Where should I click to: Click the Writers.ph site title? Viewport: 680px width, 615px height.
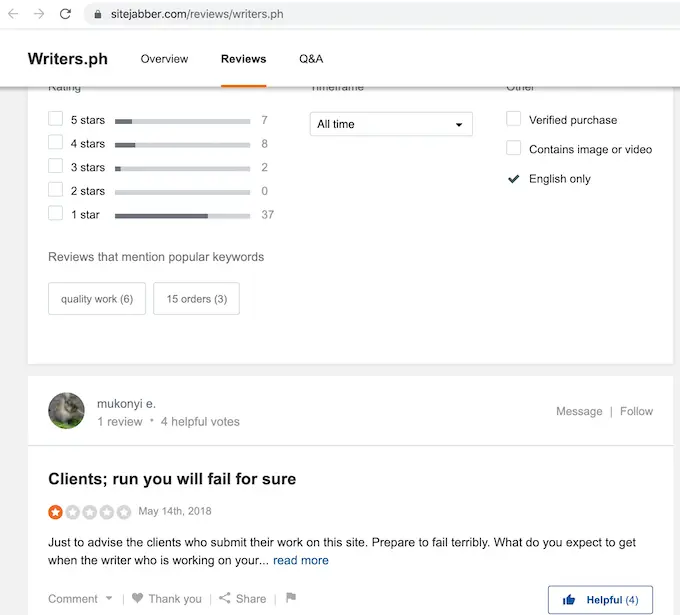pos(68,59)
